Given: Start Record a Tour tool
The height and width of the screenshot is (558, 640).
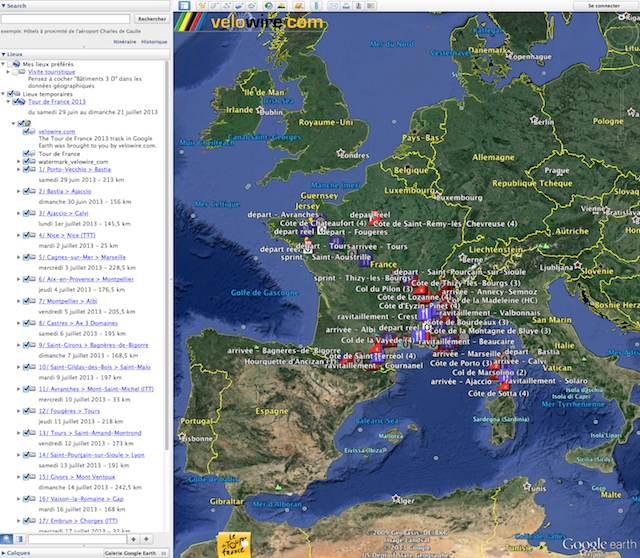Looking at the screenshot, I should pyautogui.click(x=252, y=6).
